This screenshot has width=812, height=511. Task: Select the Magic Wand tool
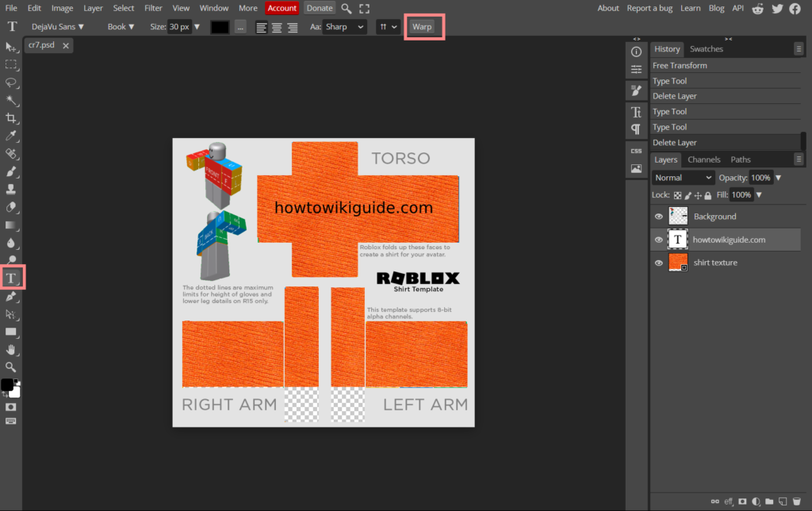pos(10,101)
